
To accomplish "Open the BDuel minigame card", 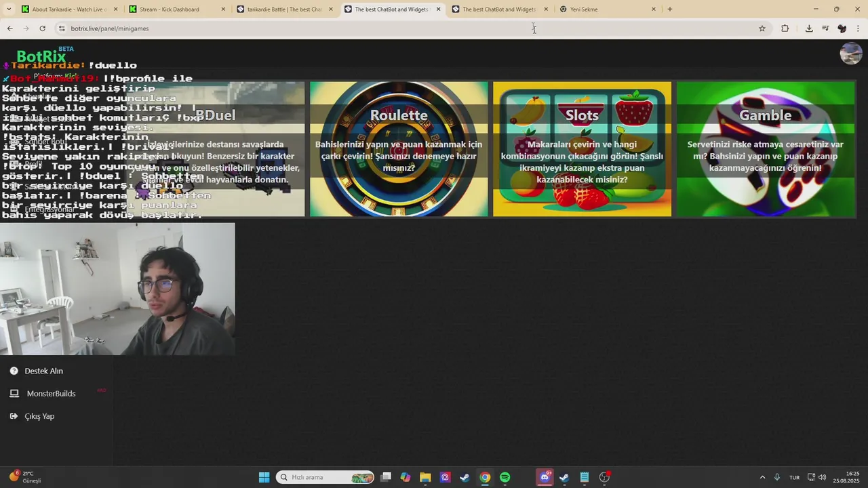I will pos(216,149).
